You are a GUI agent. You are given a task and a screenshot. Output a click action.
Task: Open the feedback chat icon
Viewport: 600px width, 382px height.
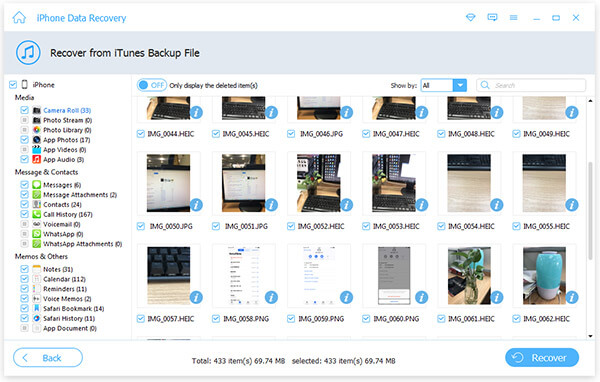[x=492, y=18]
